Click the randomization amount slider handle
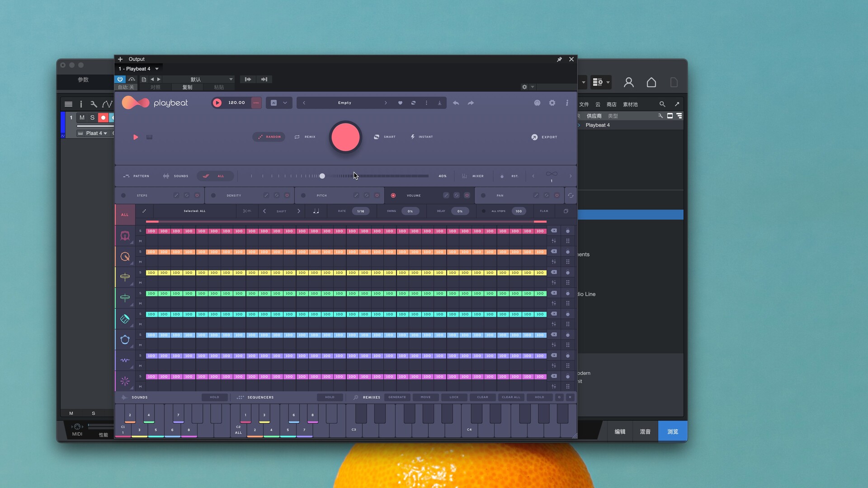The width and height of the screenshot is (868, 488). 322,176
